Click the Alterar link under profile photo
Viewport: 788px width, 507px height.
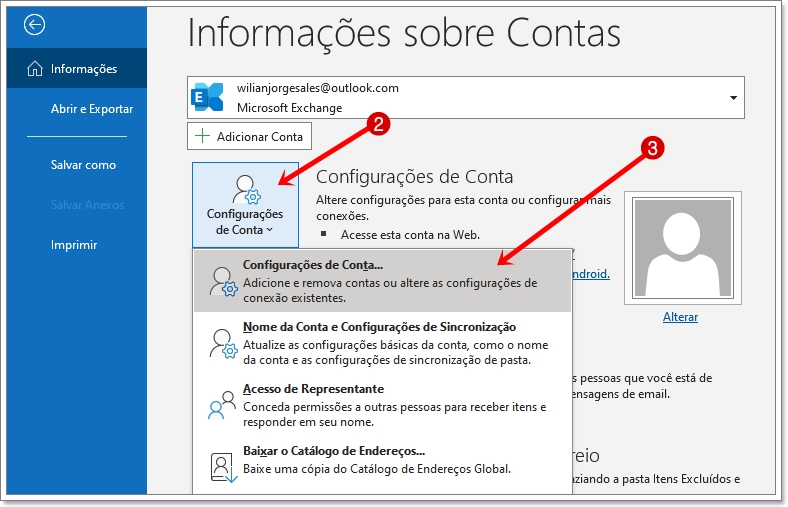point(680,317)
